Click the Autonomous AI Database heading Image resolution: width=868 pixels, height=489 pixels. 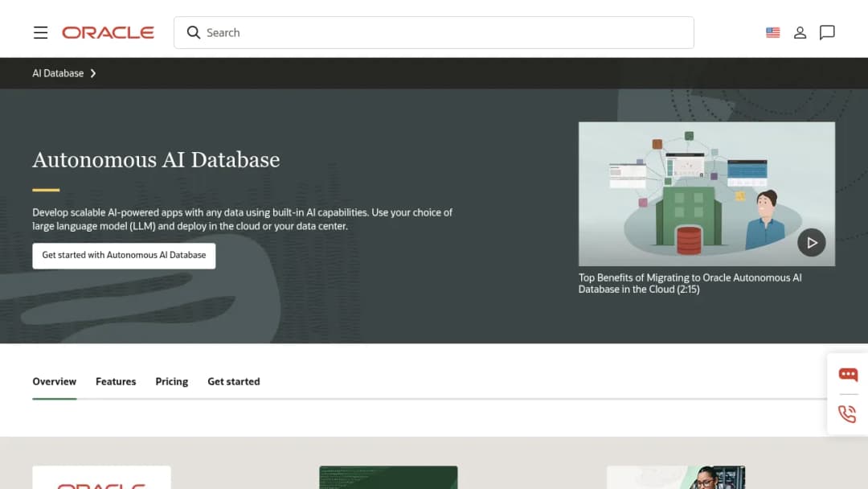[156, 160]
